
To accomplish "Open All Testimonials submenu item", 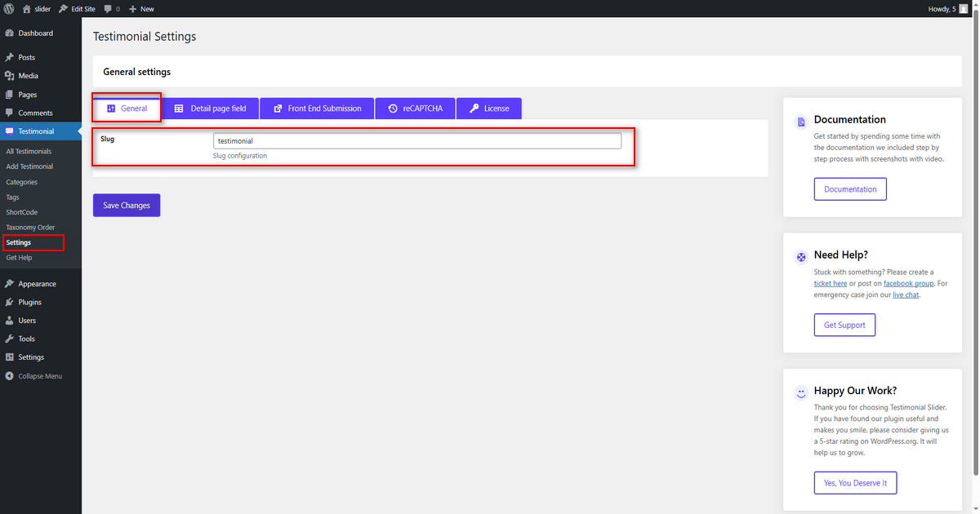I will pos(29,152).
